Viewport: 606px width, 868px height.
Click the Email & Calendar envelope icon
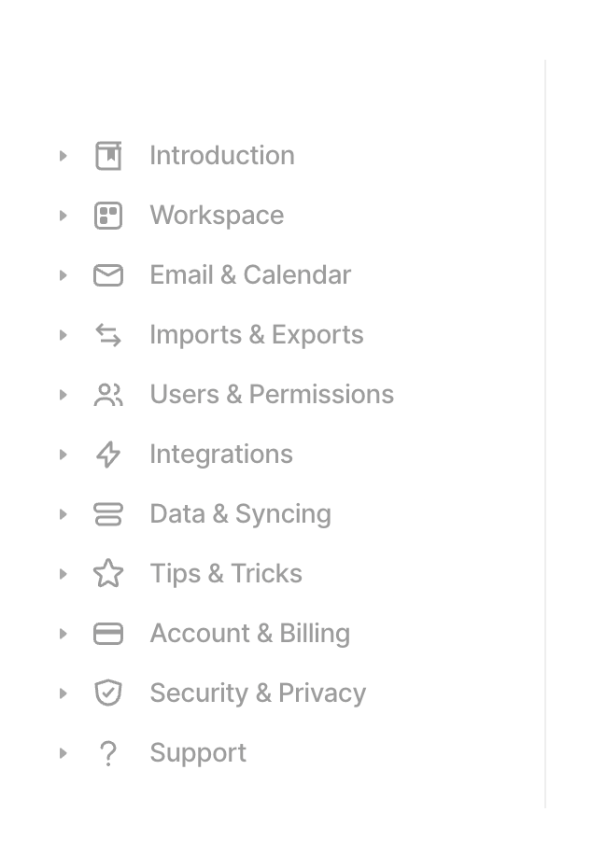tap(108, 274)
